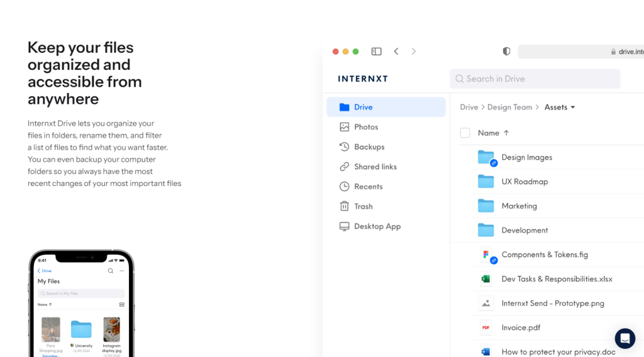
Task: Click the PDF icon for Invoice.pdf
Action: point(486,327)
